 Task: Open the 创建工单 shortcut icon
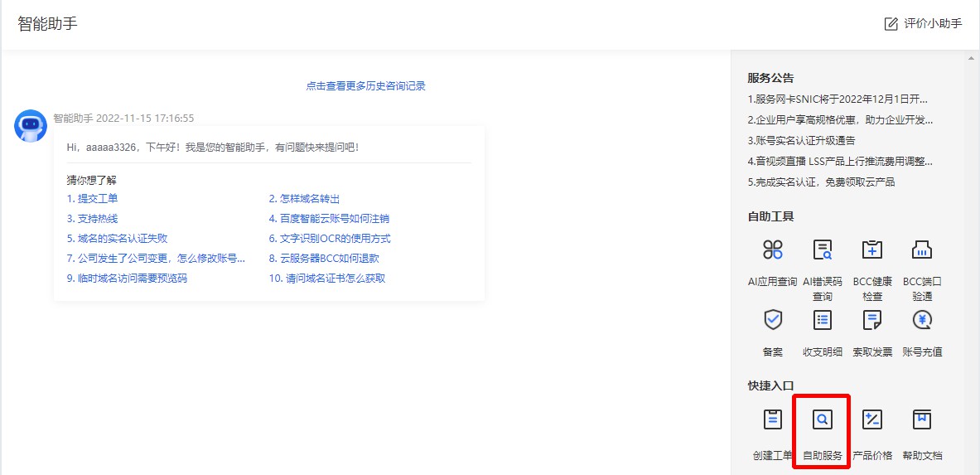pyautogui.click(x=773, y=419)
